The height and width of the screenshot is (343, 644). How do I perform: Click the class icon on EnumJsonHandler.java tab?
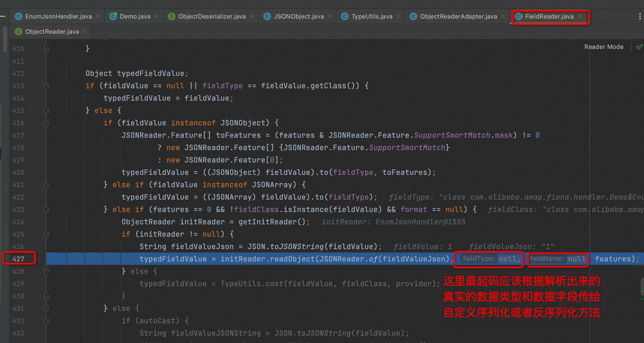point(18,16)
